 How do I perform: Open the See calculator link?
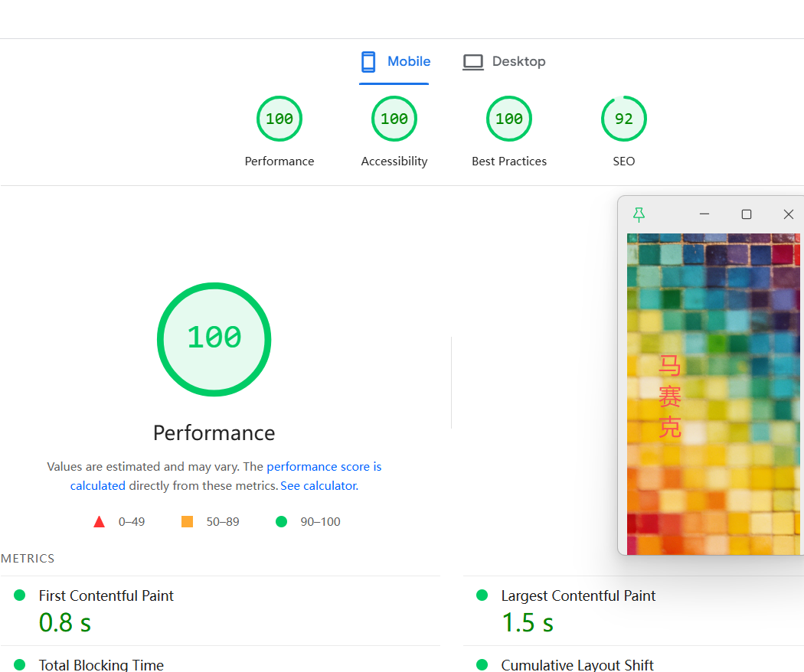coord(319,486)
